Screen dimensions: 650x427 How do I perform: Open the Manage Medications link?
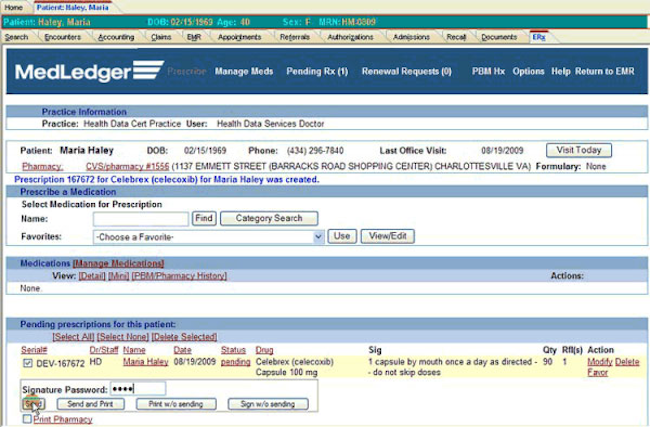[114, 263]
